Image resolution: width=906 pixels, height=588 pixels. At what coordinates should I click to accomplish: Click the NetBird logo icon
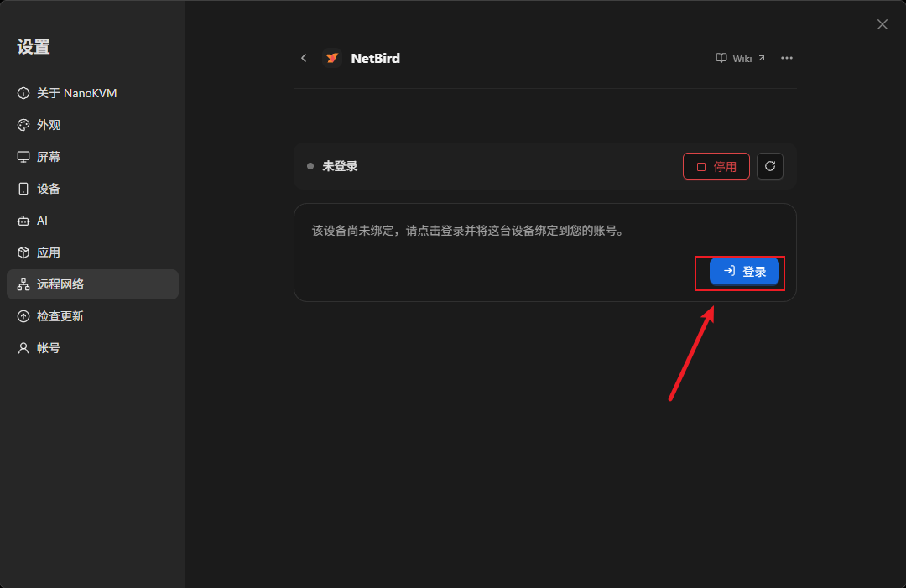(331, 58)
